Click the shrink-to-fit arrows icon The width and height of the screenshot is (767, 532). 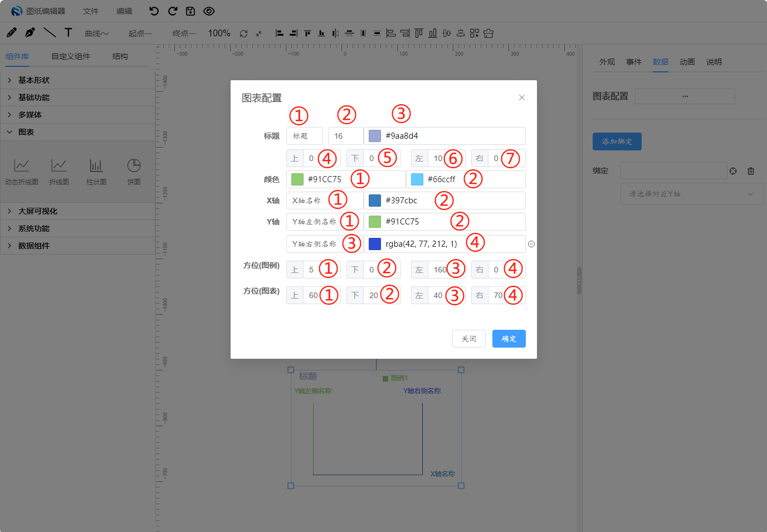tap(258, 33)
